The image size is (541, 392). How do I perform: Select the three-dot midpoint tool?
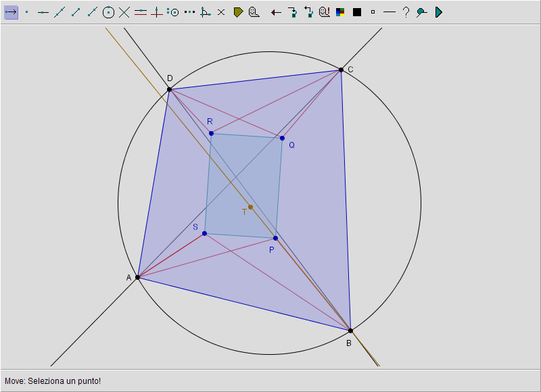point(189,12)
